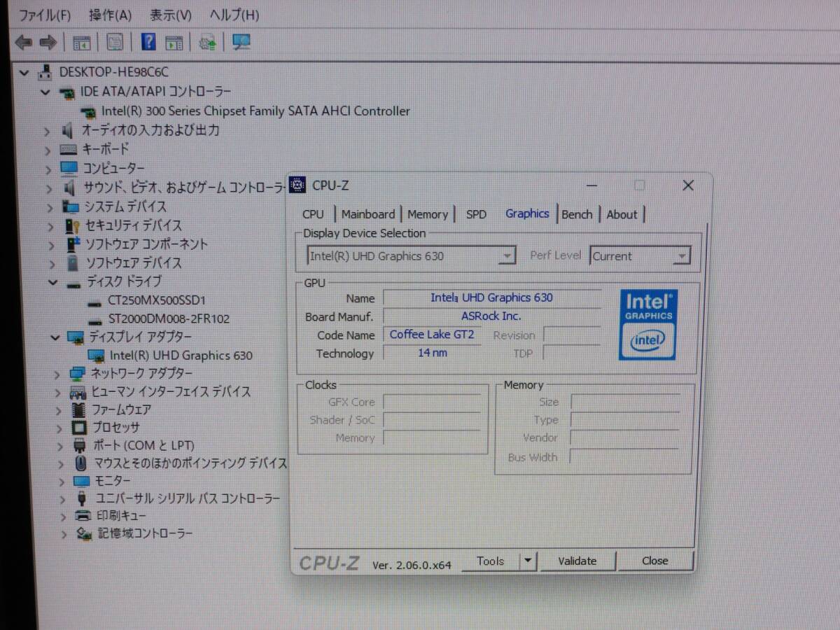Open the ヘルプ(H) menu
This screenshot has width=840, height=630.
[x=234, y=14]
